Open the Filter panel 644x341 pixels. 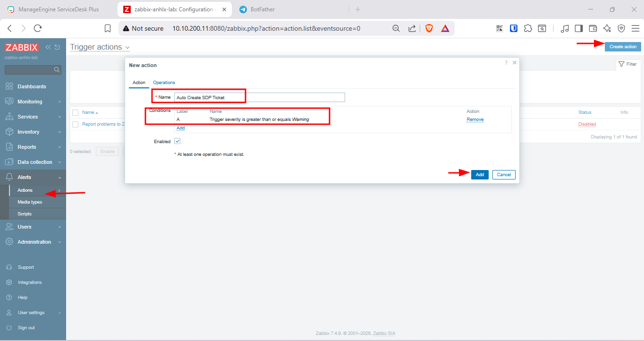coord(627,64)
